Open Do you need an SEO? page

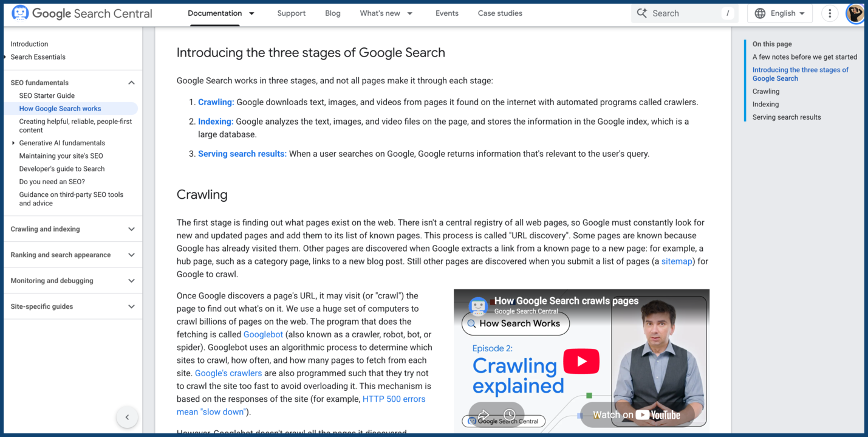52,182
